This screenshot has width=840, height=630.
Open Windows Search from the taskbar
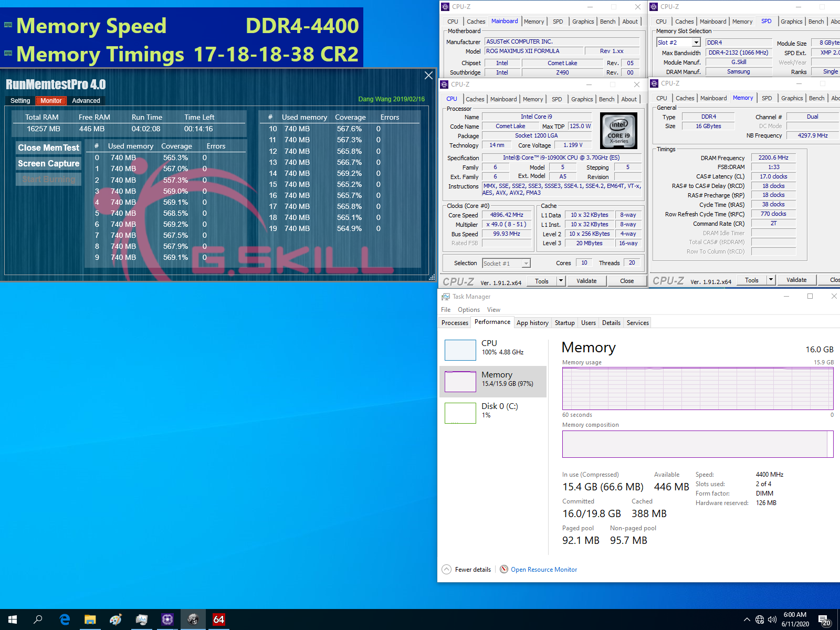37,619
